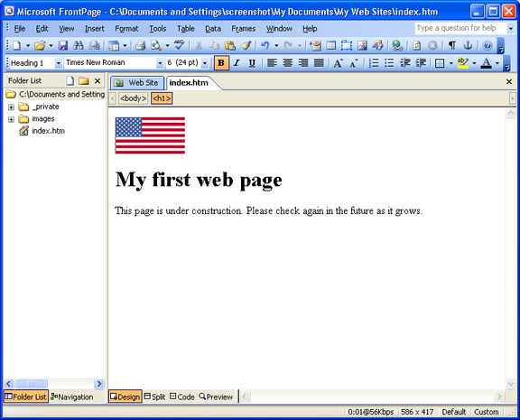Image resolution: width=520 pixels, height=420 pixels.
Task: Click the Bullets list icon
Action: pos(389,62)
